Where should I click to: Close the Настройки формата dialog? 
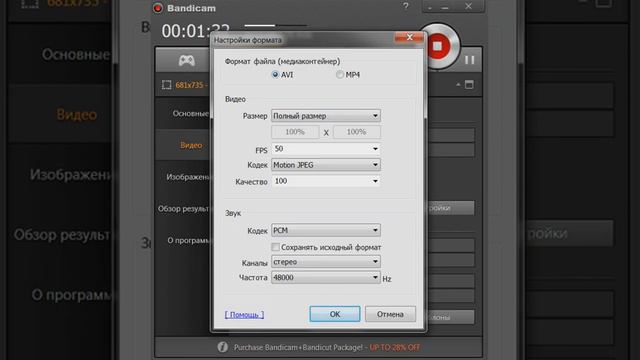[x=409, y=38]
